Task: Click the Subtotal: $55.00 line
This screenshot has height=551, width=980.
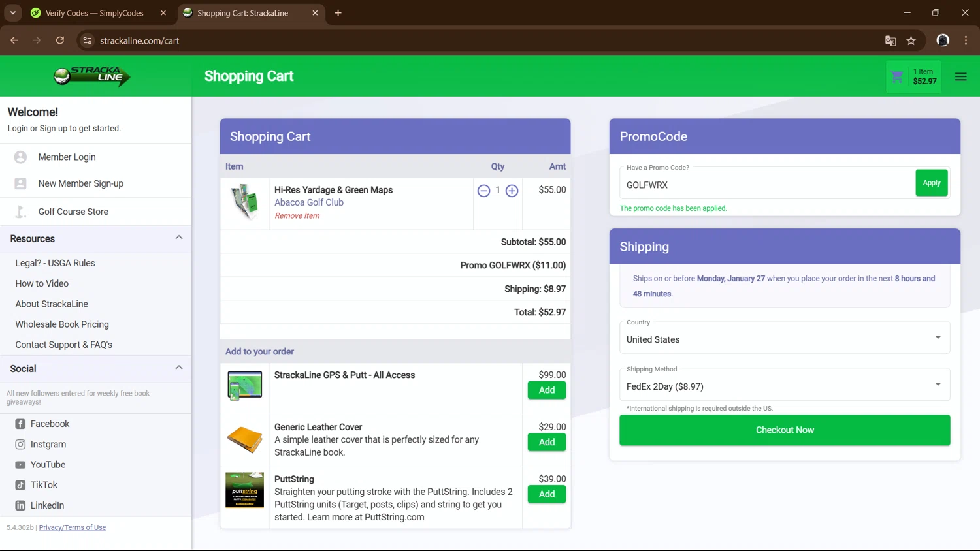Action: point(533,242)
